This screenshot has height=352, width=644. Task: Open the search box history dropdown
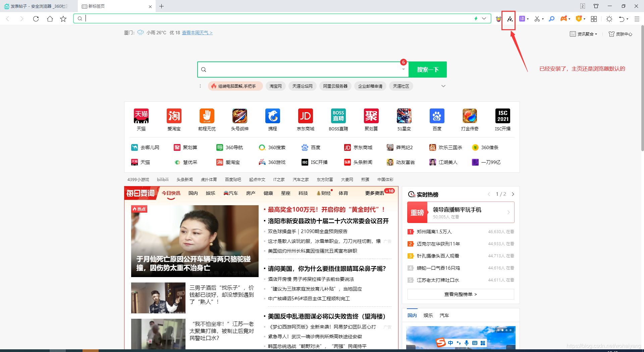point(403,70)
